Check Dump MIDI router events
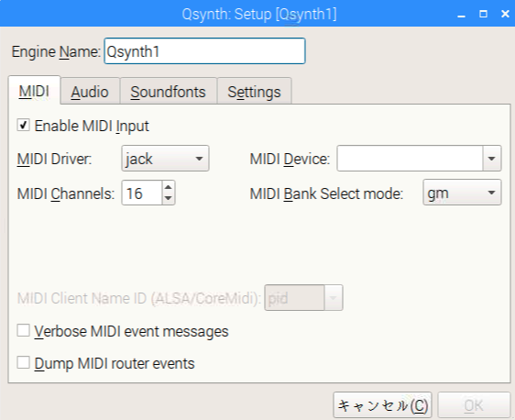The image size is (515, 420). pyautogui.click(x=23, y=362)
